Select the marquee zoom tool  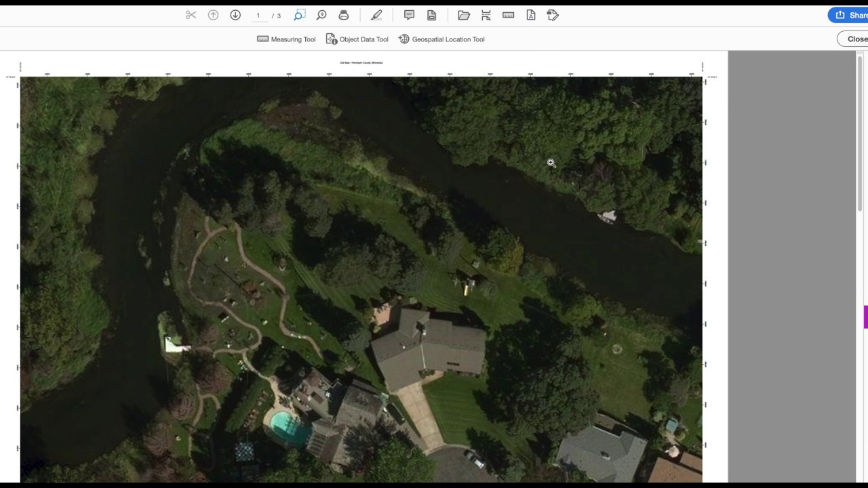(299, 15)
